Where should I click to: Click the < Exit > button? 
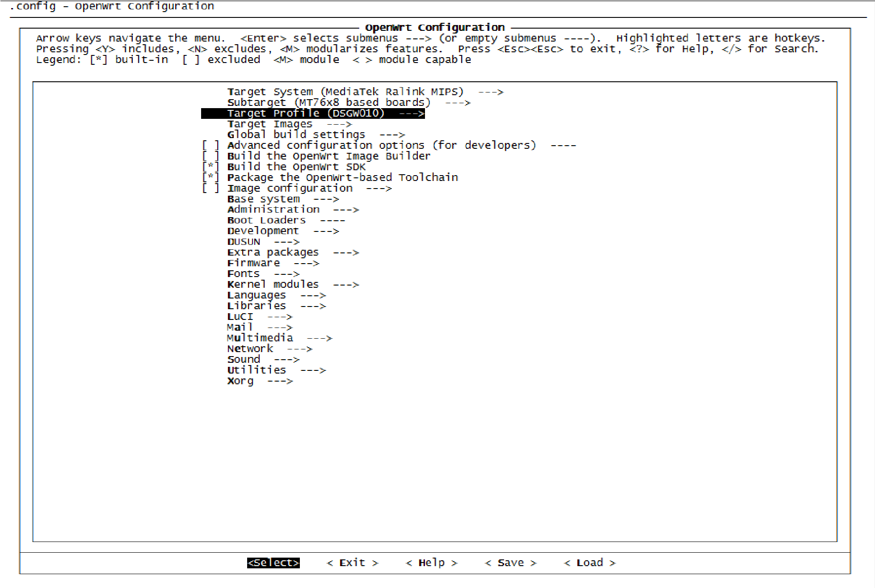click(353, 563)
